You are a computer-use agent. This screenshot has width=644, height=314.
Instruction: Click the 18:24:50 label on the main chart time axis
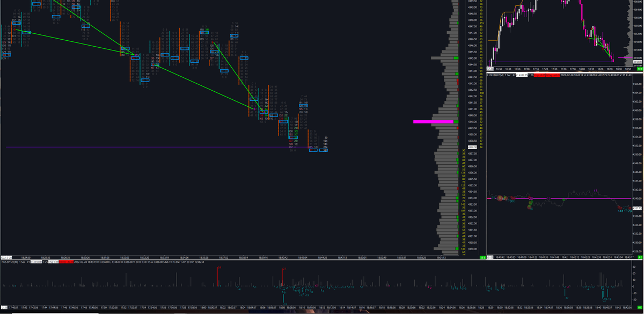(x=26, y=258)
